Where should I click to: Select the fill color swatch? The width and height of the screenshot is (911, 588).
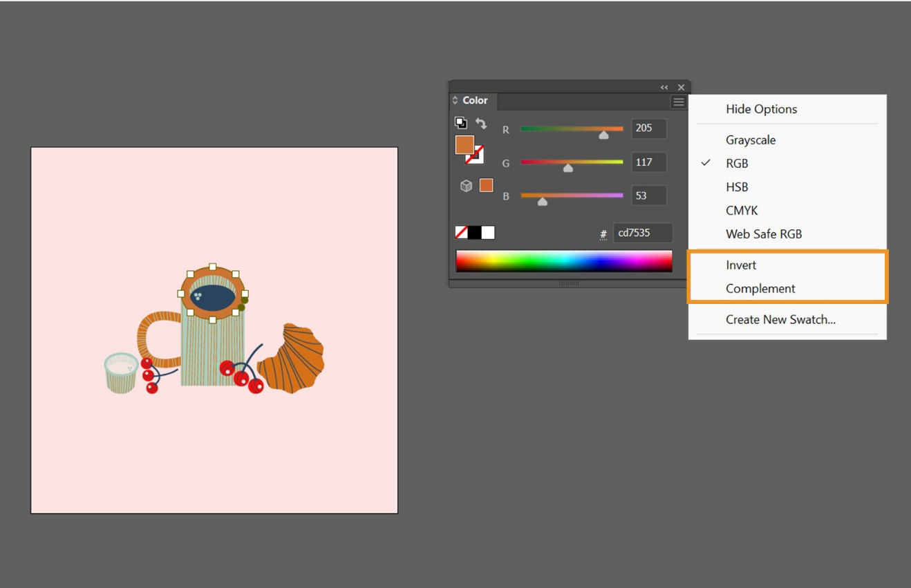[463, 144]
